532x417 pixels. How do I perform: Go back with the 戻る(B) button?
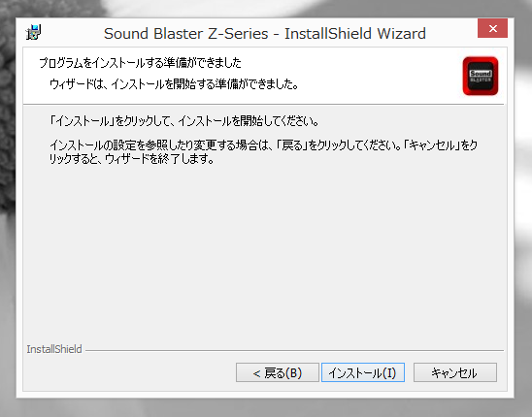point(278,372)
